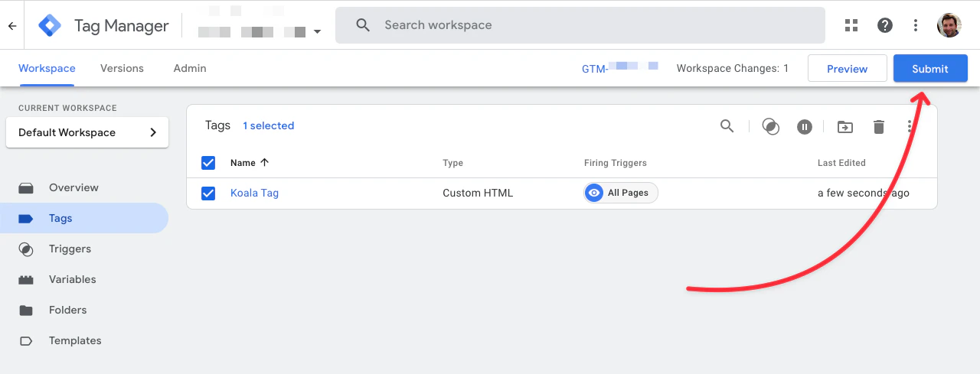
Task: Delete the selected tag with trash icon
Action: click(879, 127)
